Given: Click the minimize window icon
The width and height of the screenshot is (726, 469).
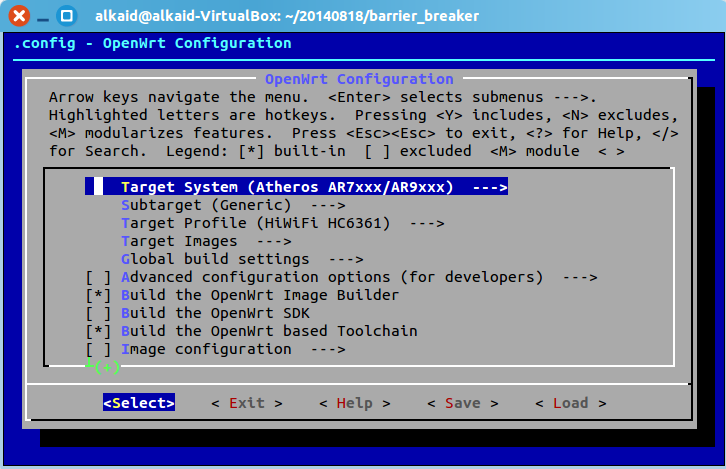Looking at the screenshot, I should click(43, 19).
